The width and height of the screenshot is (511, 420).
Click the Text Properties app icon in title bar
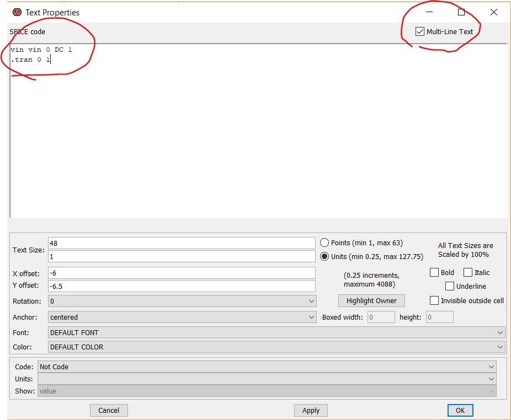pyautogui.click(x=17, y=12)
